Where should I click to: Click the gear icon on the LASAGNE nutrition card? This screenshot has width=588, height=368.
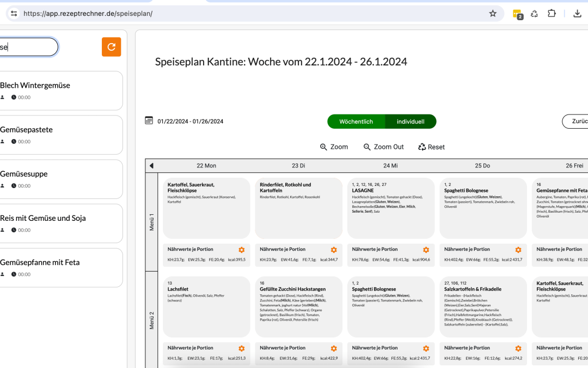point(426,249)
